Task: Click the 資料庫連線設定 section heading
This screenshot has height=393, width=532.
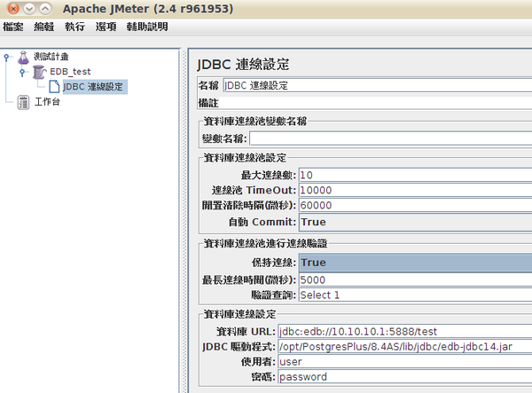Action: 239,314
